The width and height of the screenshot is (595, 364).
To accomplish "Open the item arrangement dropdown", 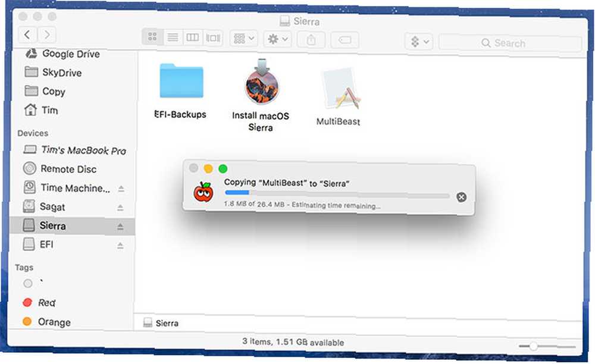I will 243,38.
